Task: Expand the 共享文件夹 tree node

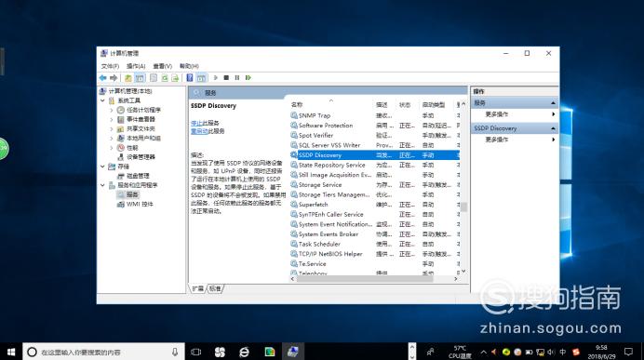Action: [112, 129]
